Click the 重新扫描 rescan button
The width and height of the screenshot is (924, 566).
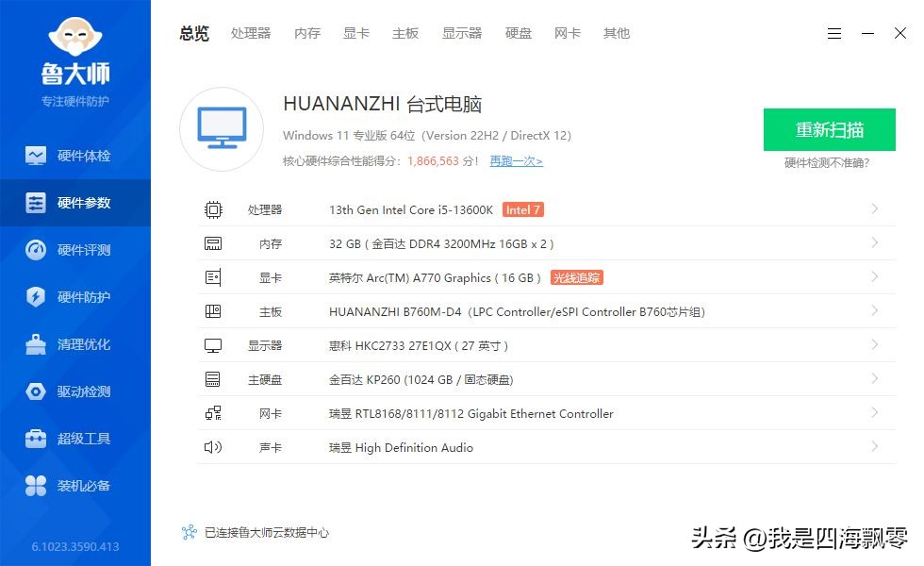tap(829, 129)
